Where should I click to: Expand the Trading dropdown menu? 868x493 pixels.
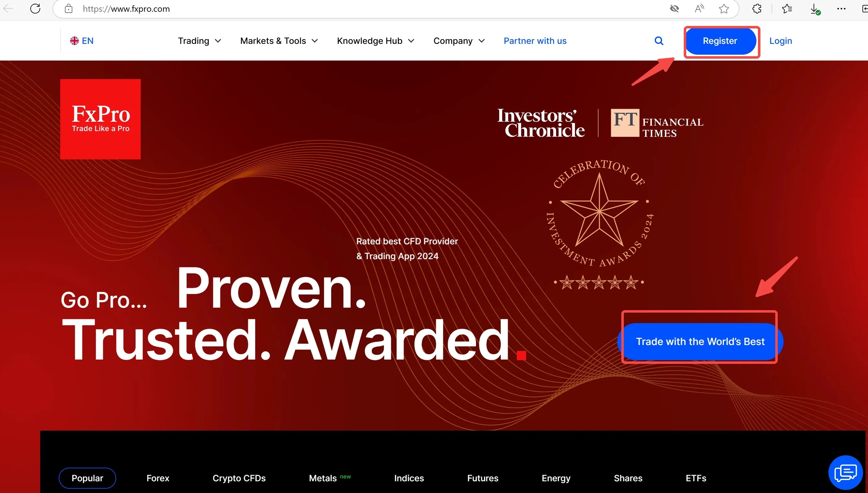pyautogui.click(x=200, y=41)
